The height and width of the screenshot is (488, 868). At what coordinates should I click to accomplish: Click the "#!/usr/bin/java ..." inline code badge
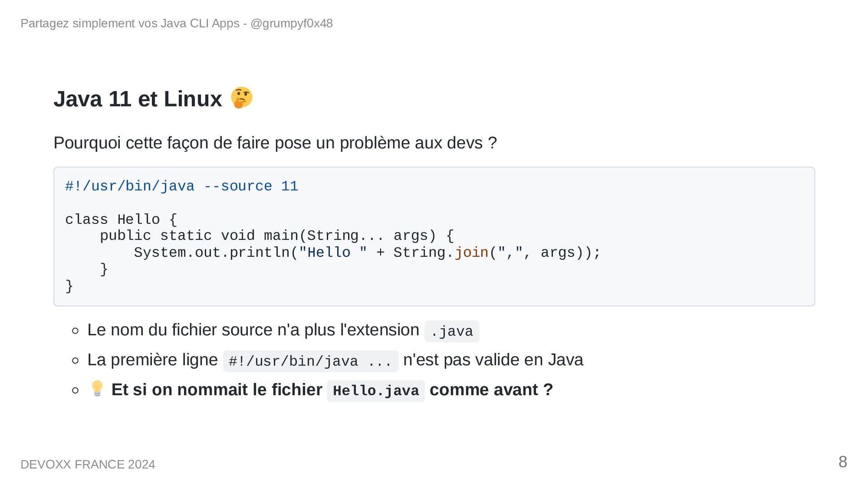(311, 361)
